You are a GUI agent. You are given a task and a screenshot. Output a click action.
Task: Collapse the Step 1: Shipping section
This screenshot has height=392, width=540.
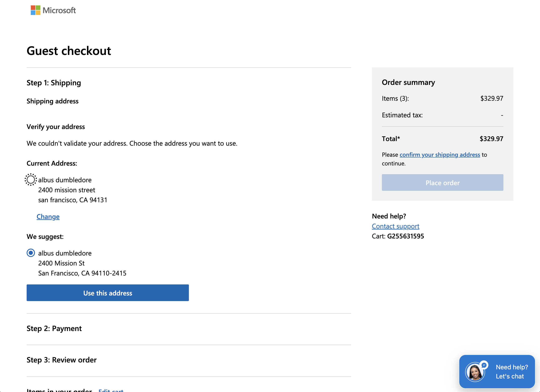pos(53,83)
